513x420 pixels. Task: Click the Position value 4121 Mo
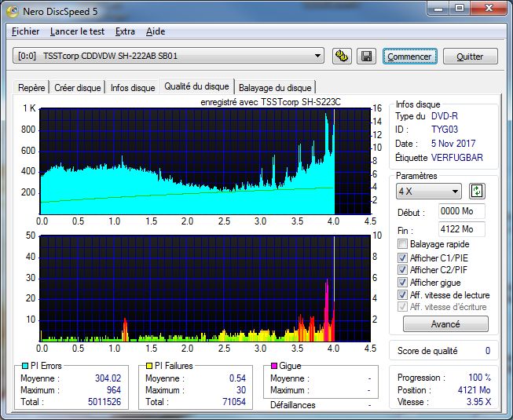(x=474, y=390)
